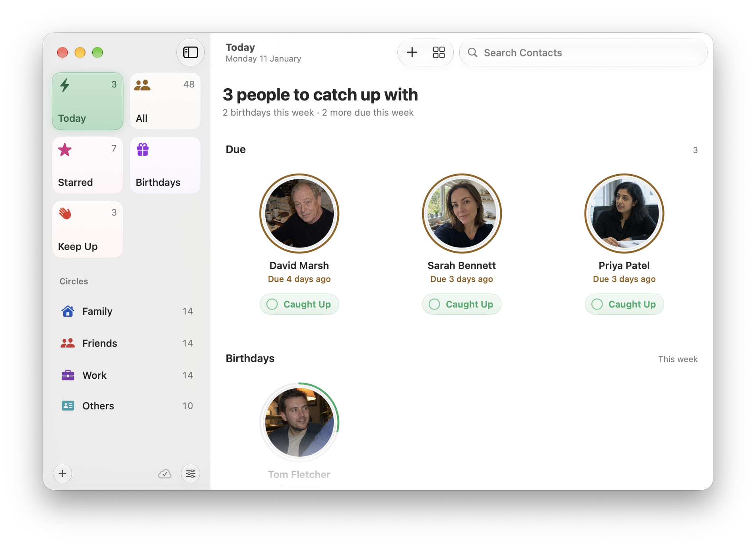Open Tom Fletcher's birthday photo

point(299,422)
